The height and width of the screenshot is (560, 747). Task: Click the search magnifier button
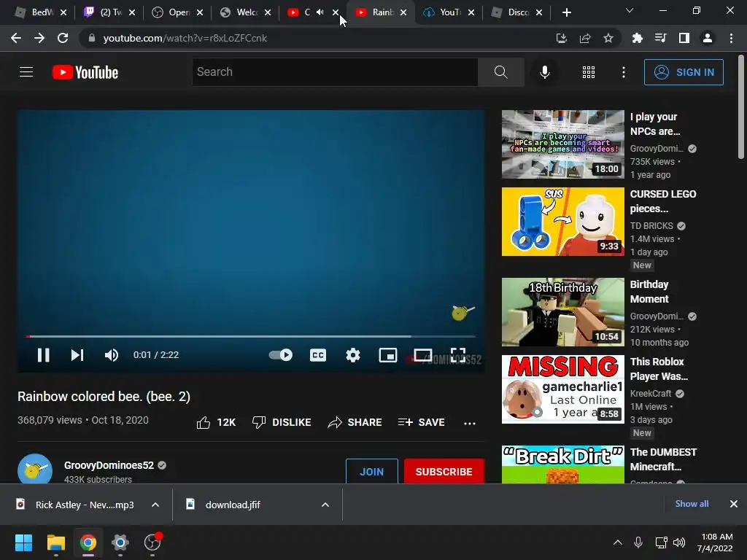[x=500, y=72]
